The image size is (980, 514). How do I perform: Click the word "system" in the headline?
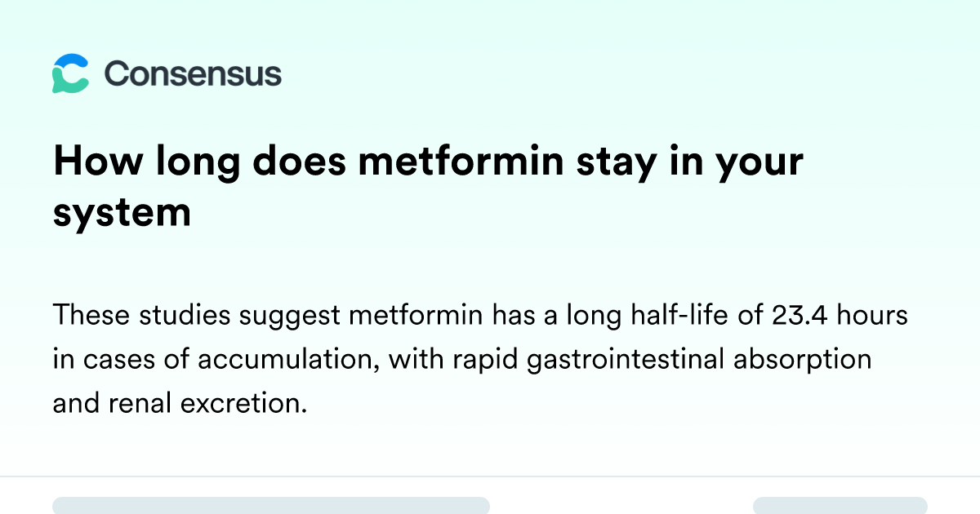click(122, 212)
